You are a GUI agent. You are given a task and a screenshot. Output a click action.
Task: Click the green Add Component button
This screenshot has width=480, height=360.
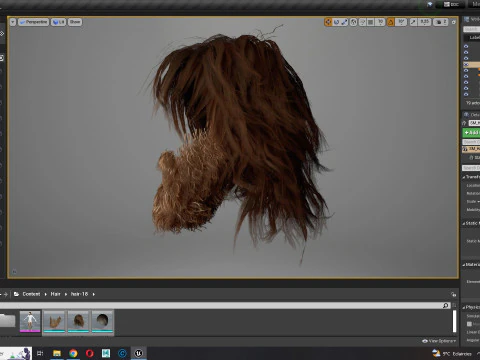[x=471, y=133]
